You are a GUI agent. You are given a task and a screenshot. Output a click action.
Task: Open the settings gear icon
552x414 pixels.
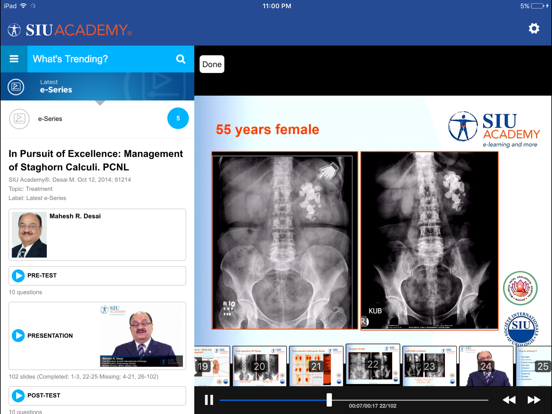click(x=534, y=29)
